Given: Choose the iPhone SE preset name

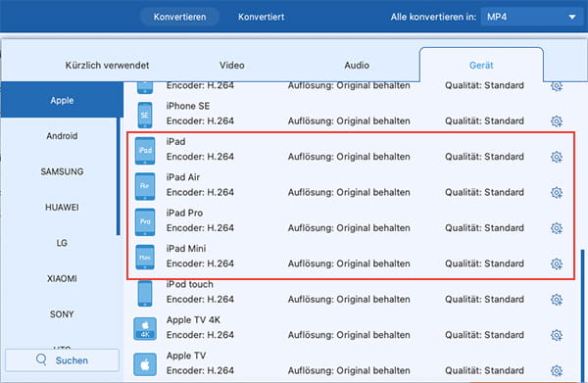Looking at the screenshot, I should pyautogui.click(x=188, y=106).
